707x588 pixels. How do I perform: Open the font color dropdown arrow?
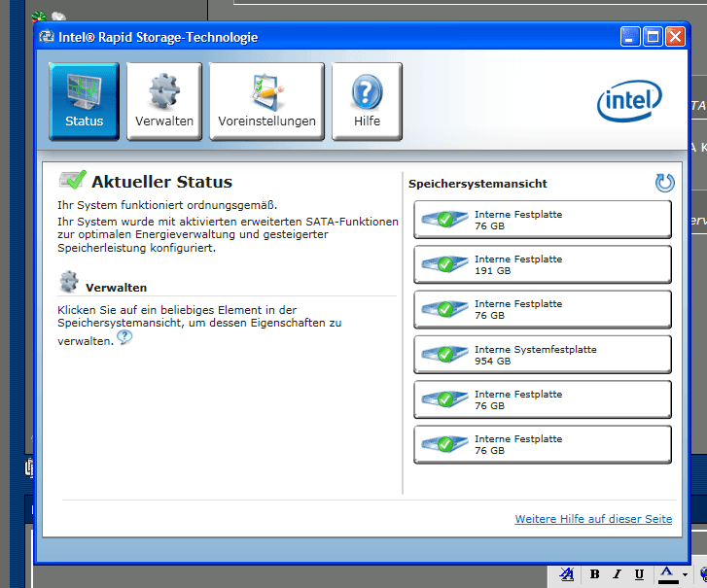point(685,574)
